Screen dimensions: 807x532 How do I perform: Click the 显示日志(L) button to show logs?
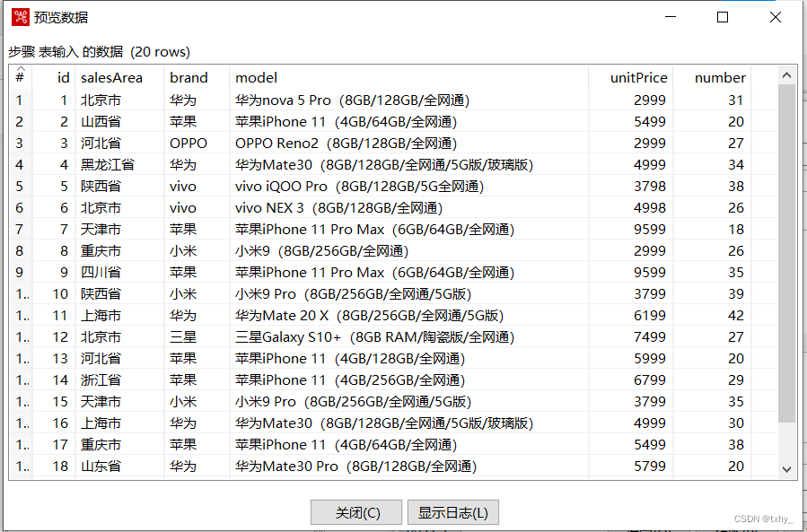coord(452,512)
